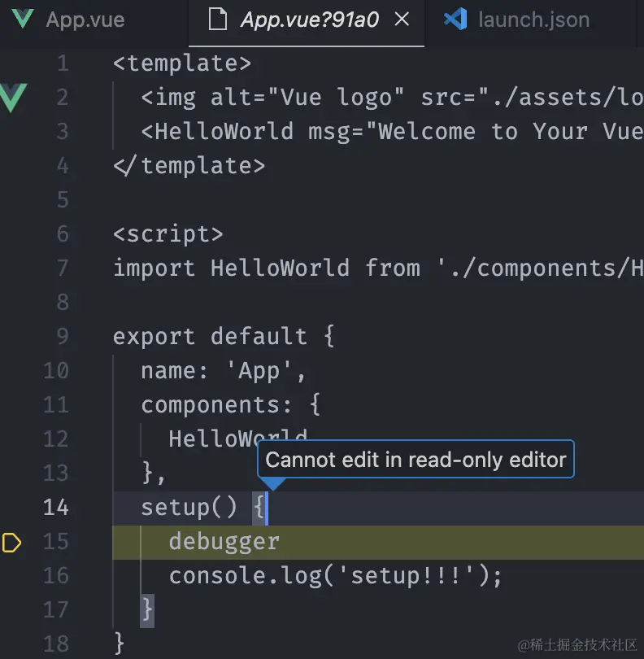Collapse the components block at line 11
This screenshot has height=659, width=644.
pyautogui.click(x=90, y=405)
